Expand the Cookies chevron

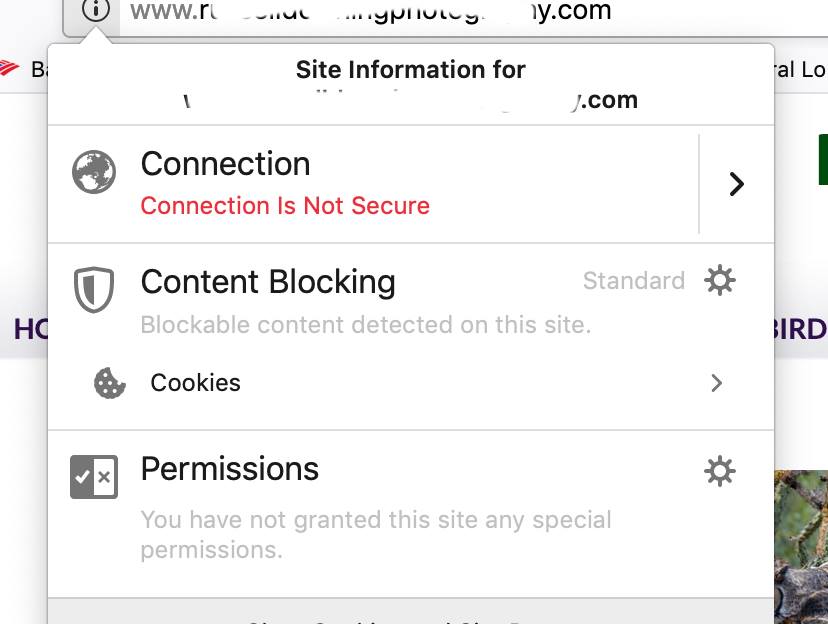(716, 383)
